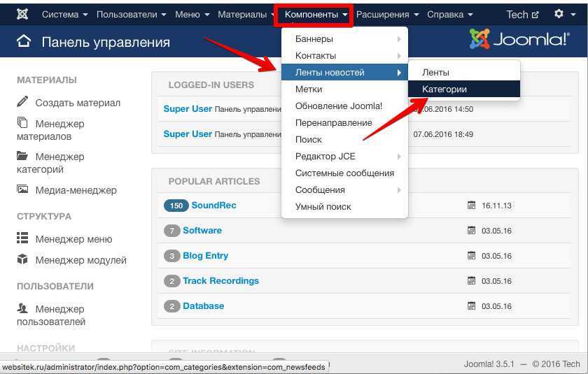This screenshot has width=588, height=374.
Task: Click the home icon beside Панель управления
Action: tap(24, 42)
